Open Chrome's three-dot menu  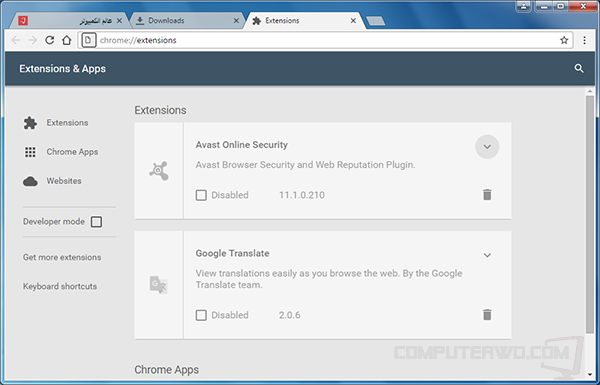point(584,40)
